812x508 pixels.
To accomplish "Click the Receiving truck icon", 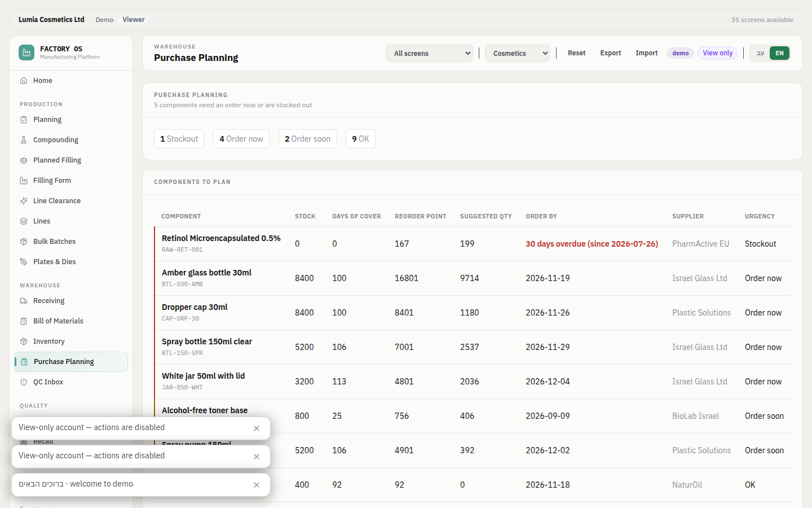I will [x=24, y=301].
